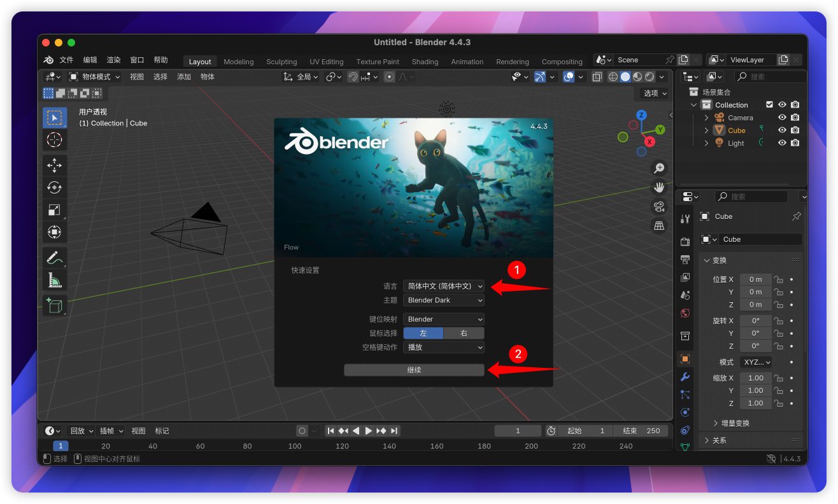This screenshot has width=838, height=504.
Task: Click the Blender logo menu icon
Action: (48, 60)
